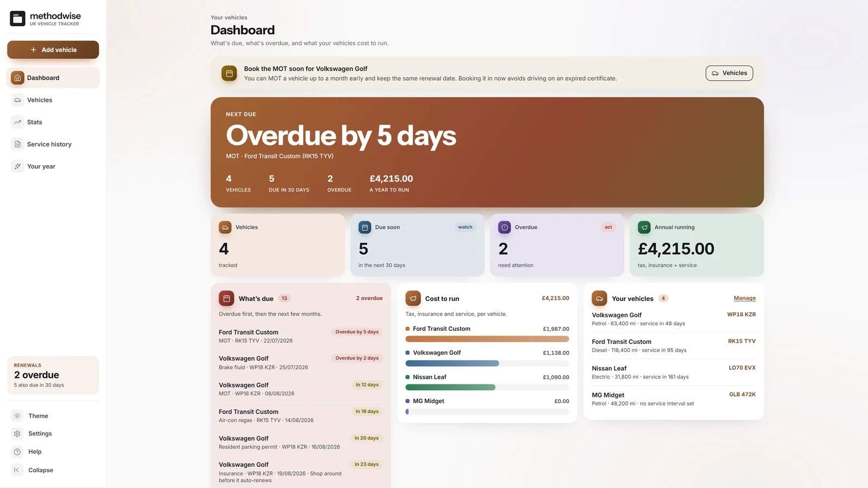
Task: Open the Vehicles sidebar item
Action: pyautogui.click(x=53, y=100)
